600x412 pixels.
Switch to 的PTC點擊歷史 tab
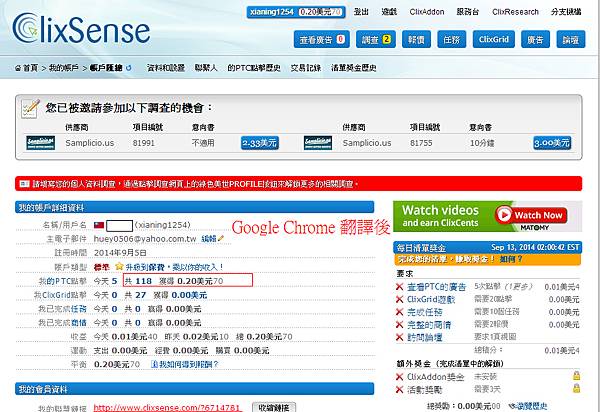(254, 68)
